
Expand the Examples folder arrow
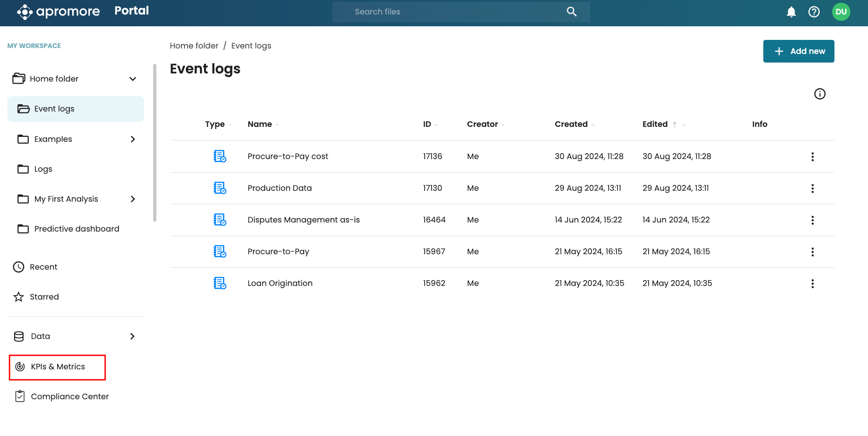point(133,139)
